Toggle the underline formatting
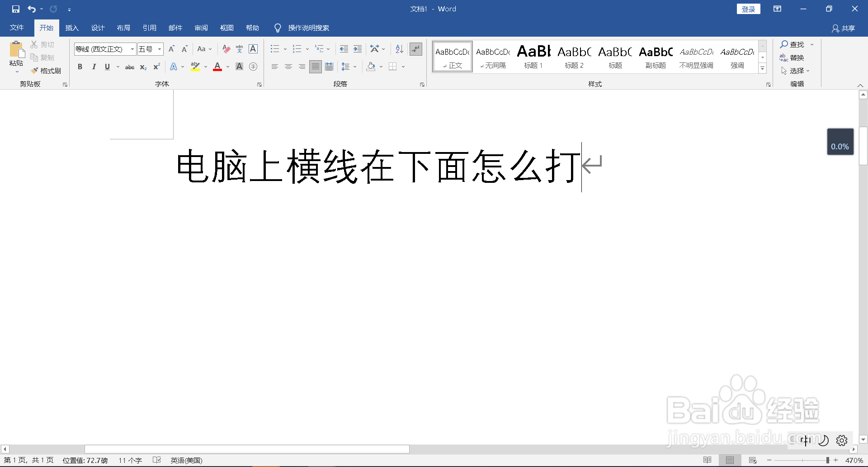Viewport: 868px width, 467px height. pyautogui.click(x=107, y=67)
